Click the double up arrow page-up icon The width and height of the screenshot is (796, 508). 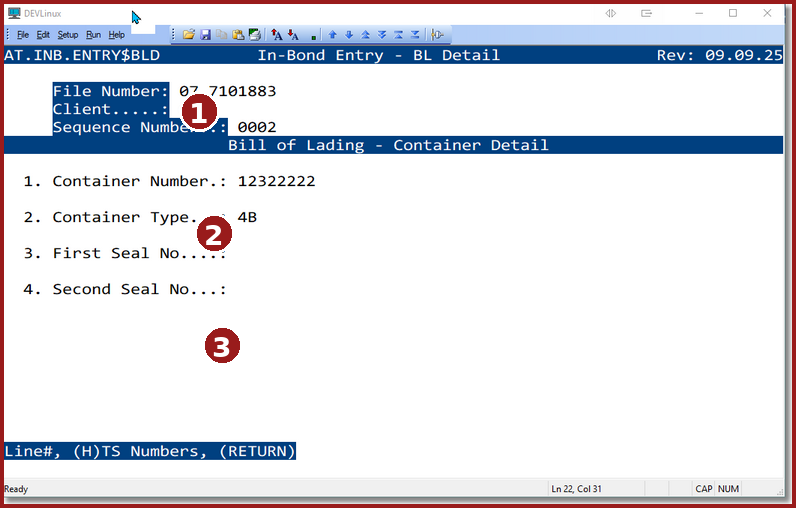366,34
